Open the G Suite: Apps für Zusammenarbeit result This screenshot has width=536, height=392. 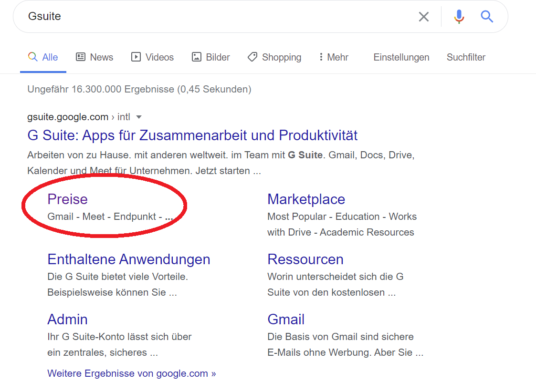tap(192, 135)
